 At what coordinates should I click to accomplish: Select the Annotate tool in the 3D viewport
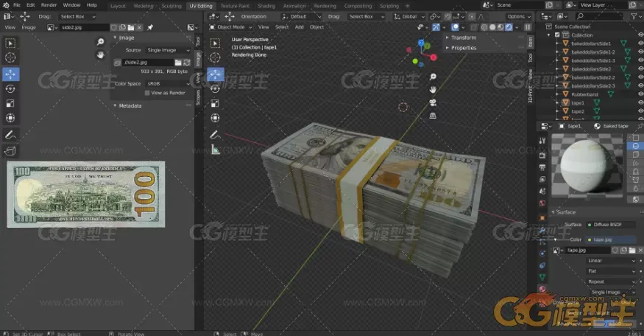pyautogui.click(x=215, y=135)
